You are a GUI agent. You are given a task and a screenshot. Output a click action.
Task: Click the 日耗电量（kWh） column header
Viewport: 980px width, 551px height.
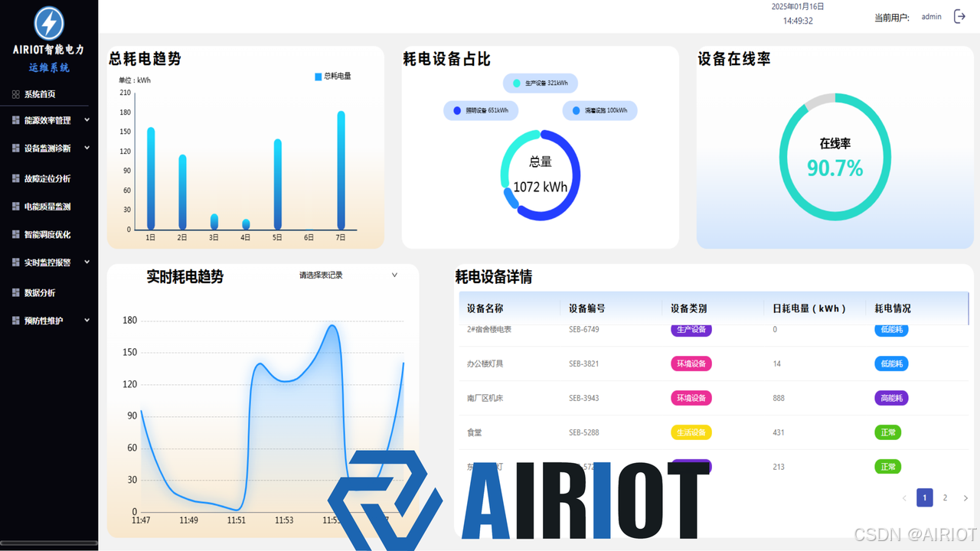pyautogui.click(x=810, y=308)
